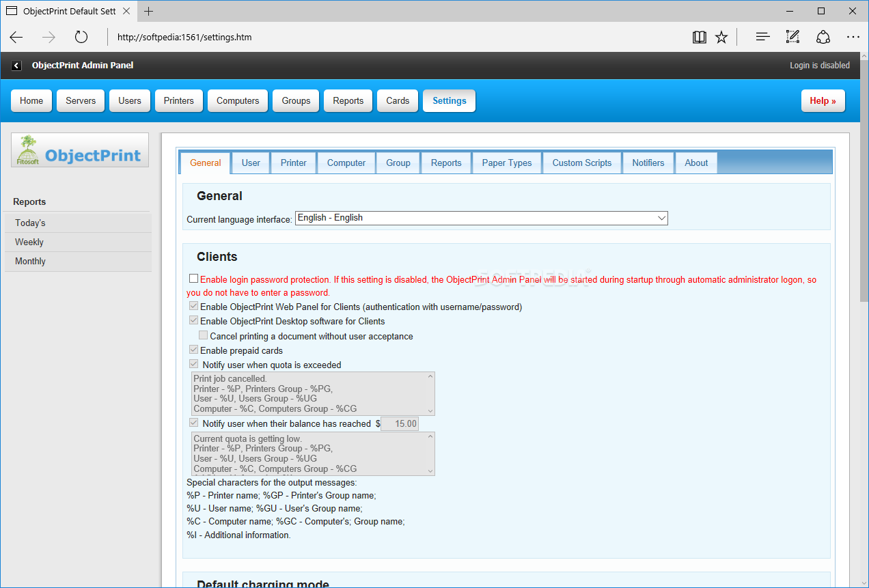Reload the page with Refresh icon
The image size is (869, 588).
[x=81, y=37]
